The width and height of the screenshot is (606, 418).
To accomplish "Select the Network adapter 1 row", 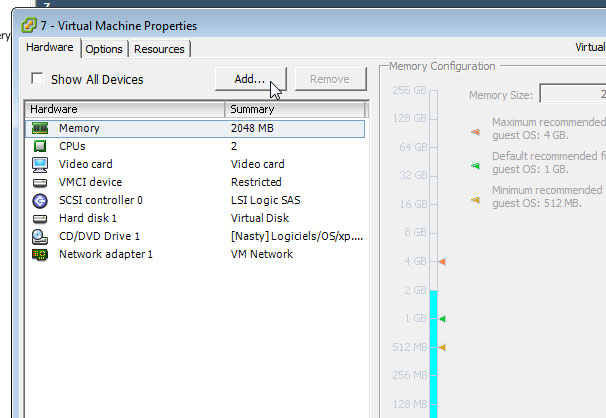I will (x=195, y=254).
